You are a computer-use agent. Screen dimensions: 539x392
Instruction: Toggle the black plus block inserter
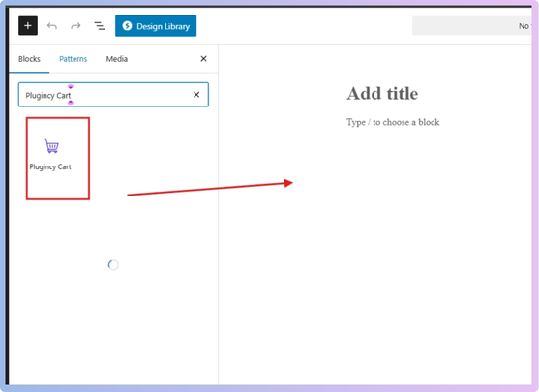pyautogui.click(x=28, y=26)
